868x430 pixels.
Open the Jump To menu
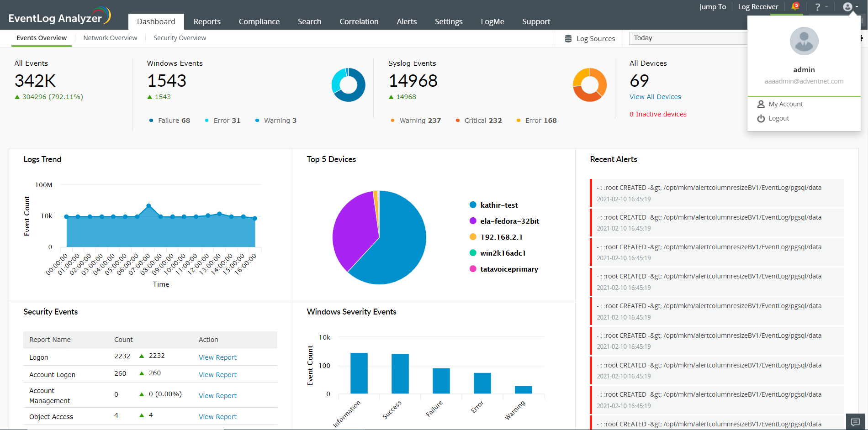(x=712, y=7)
